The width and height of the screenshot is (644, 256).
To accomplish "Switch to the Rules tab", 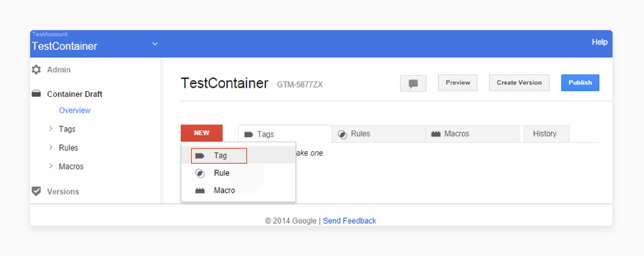I will pos(378,134).
